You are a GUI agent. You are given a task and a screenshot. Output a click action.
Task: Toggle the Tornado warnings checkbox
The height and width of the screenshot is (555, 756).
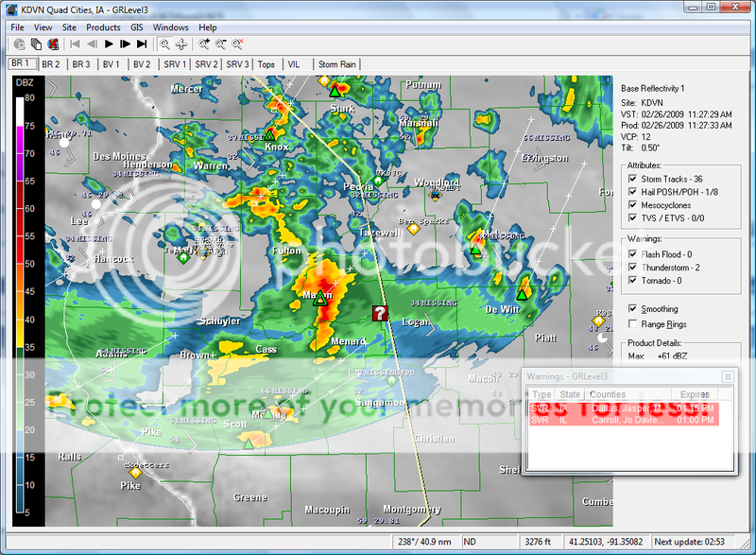[x=632, y=280]
